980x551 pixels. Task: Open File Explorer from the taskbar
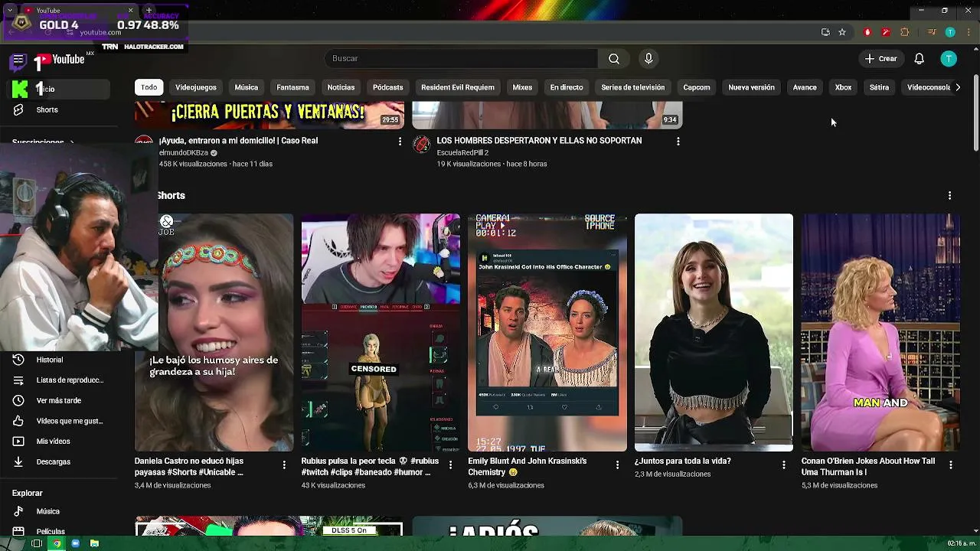click(94, 543)
